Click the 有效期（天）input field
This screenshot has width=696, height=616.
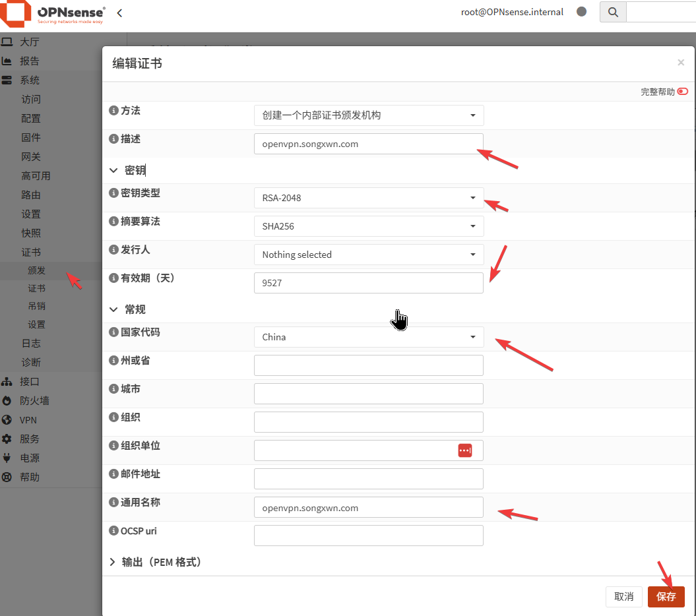[368, 283]
